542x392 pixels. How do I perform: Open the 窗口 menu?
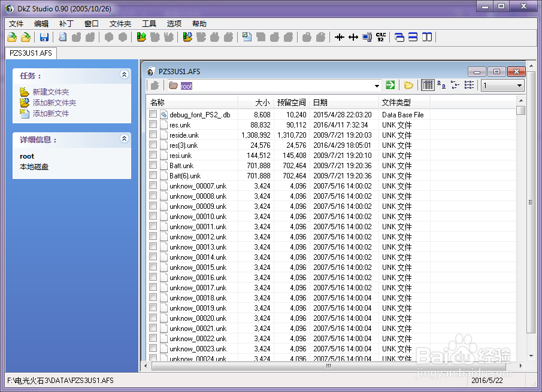[x=92, y=24]
